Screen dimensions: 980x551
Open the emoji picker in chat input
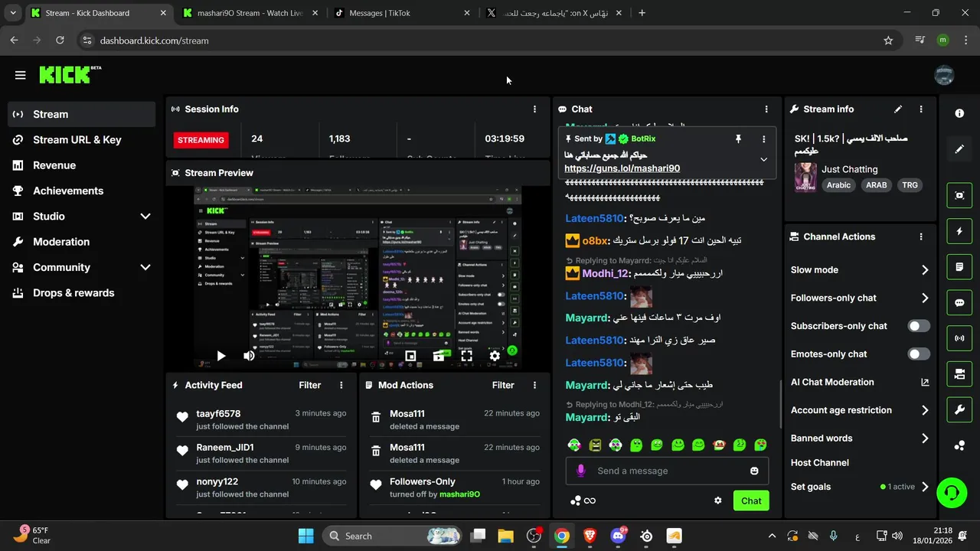754,471
